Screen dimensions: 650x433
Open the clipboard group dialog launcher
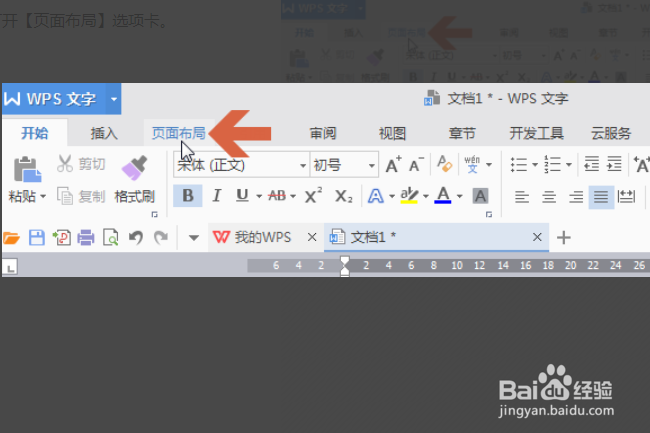click(x=155, y=214)
